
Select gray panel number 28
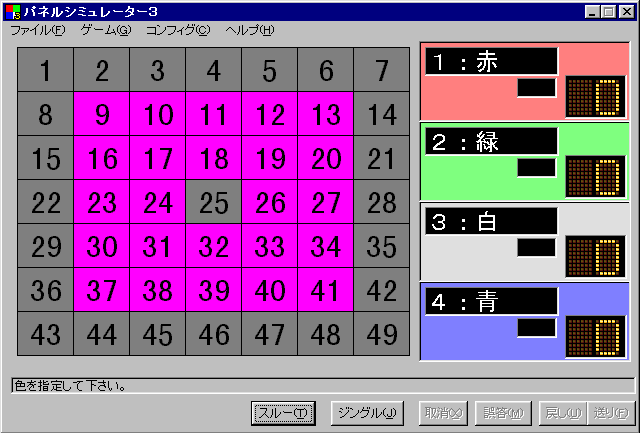382,202
